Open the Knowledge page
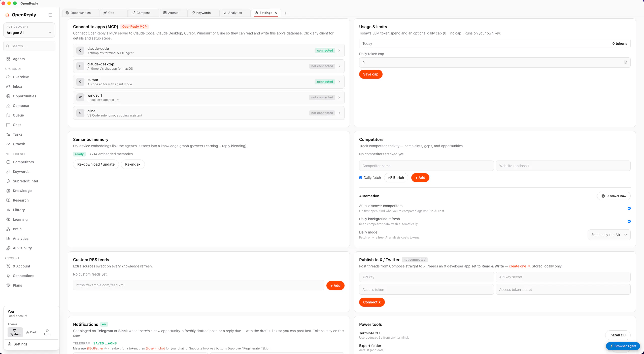 coord(22,191)
